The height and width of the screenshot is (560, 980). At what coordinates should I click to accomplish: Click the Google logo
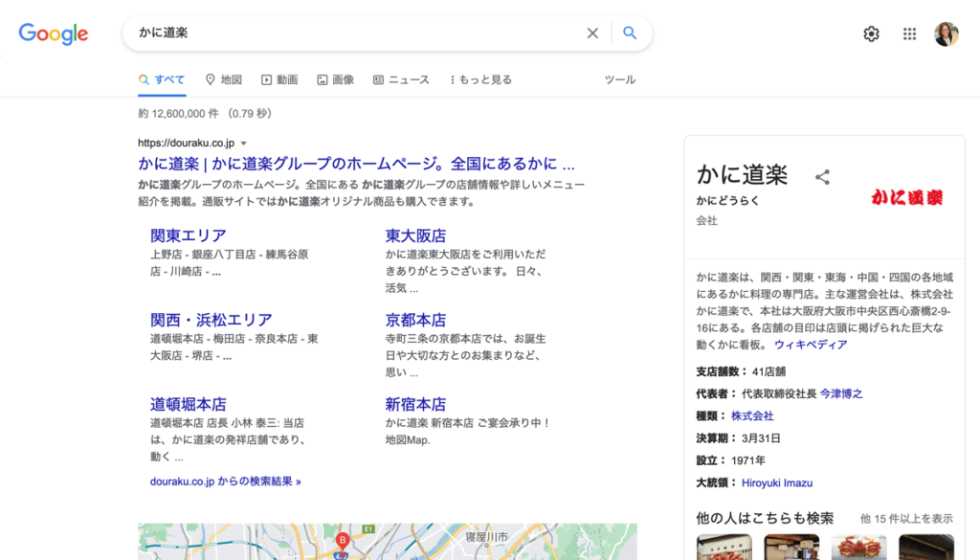tap(54, 34)
